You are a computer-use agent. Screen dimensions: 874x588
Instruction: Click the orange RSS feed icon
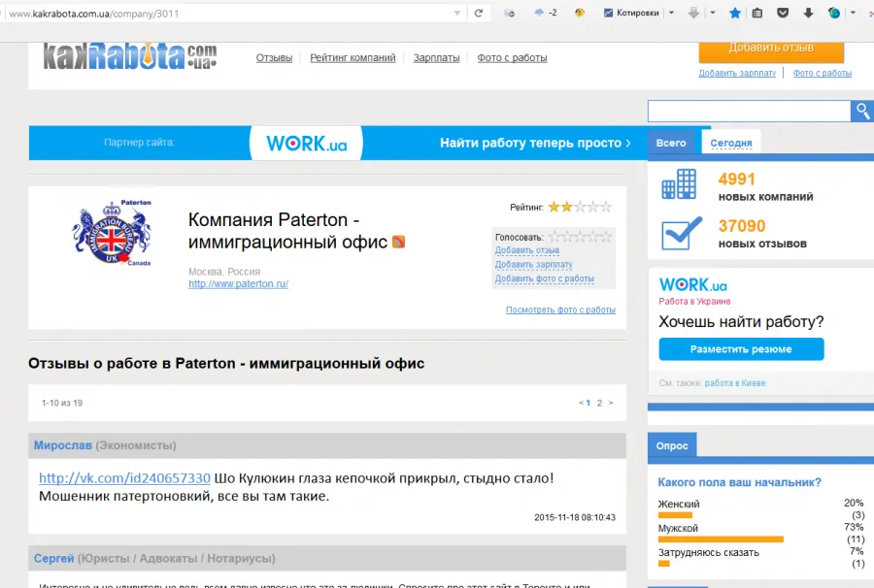pos(398,242)
